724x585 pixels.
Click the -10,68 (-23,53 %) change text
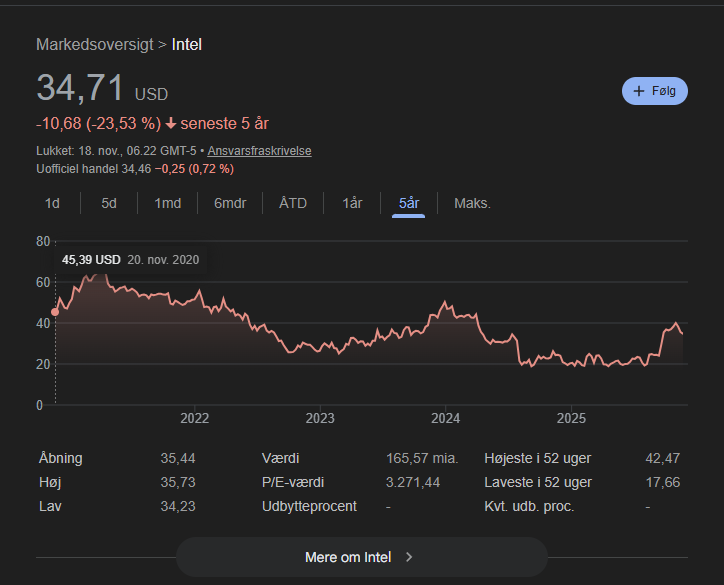(x=98, y=123)
